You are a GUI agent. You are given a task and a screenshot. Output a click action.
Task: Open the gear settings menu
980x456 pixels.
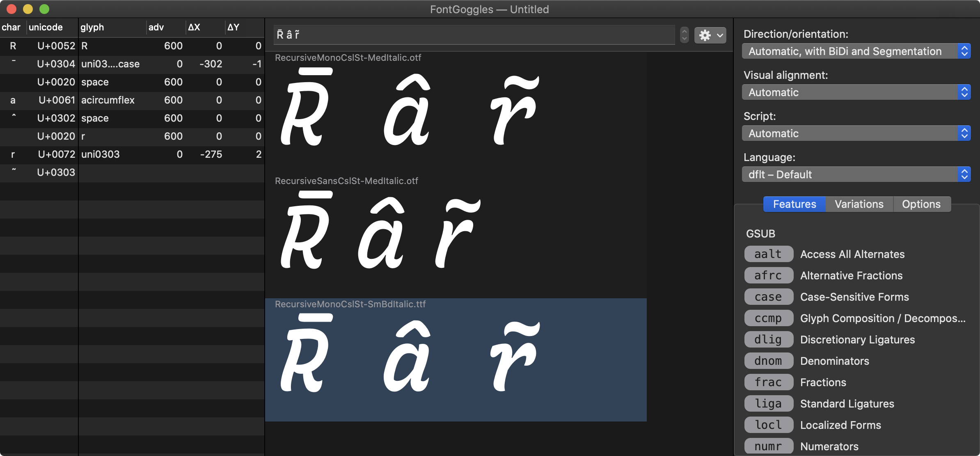710,35
